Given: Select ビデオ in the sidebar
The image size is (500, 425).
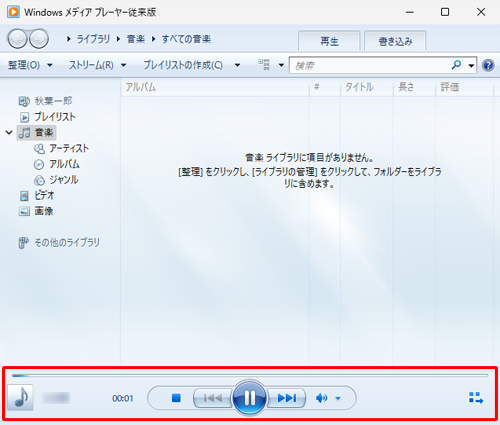Looking at the screenshot, I should click(37, 195).
